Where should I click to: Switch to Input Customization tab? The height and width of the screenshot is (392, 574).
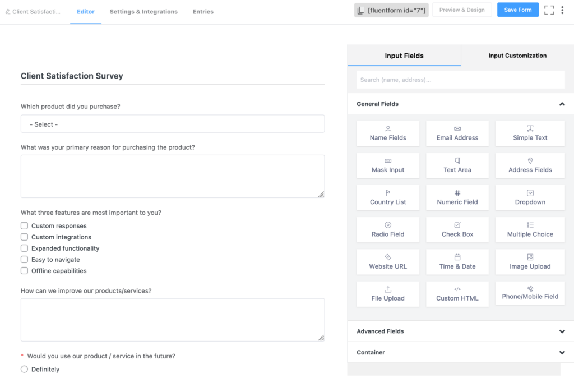tap(517, 56)
